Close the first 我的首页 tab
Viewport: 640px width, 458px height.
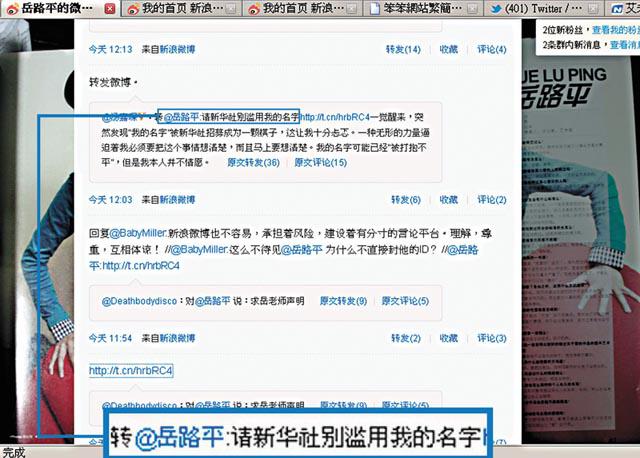point(231,9)
